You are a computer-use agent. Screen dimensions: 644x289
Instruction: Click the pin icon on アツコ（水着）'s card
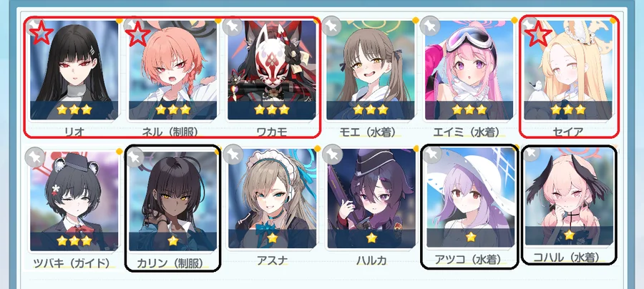[431, 154]
